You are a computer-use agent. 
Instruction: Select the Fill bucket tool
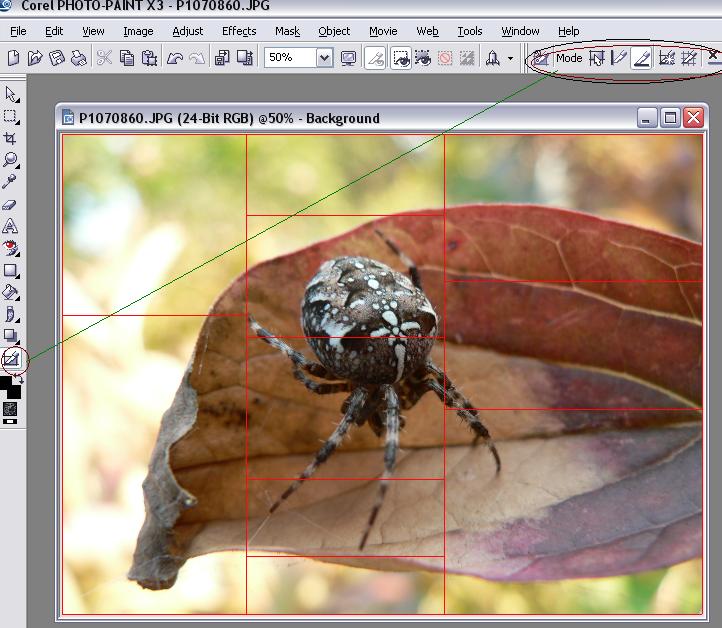coord(11,293)
